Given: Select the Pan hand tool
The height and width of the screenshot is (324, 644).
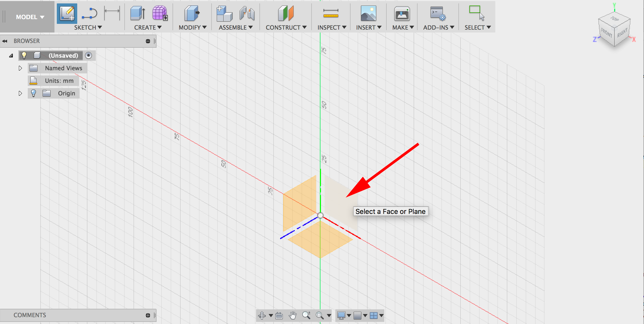Looking at the screenshot, I should (x=293, y=315).
